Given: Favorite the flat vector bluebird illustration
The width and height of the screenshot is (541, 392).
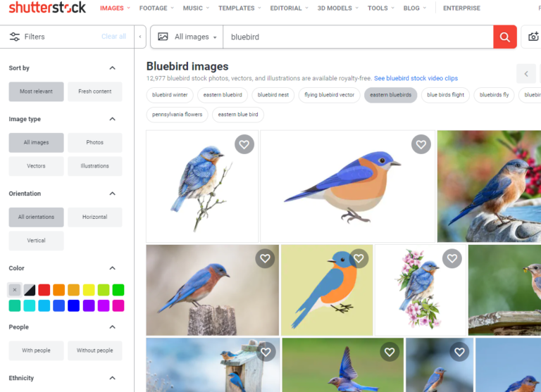Looking at the screenshot, I should pyautogui.click(x=421, y=144).
